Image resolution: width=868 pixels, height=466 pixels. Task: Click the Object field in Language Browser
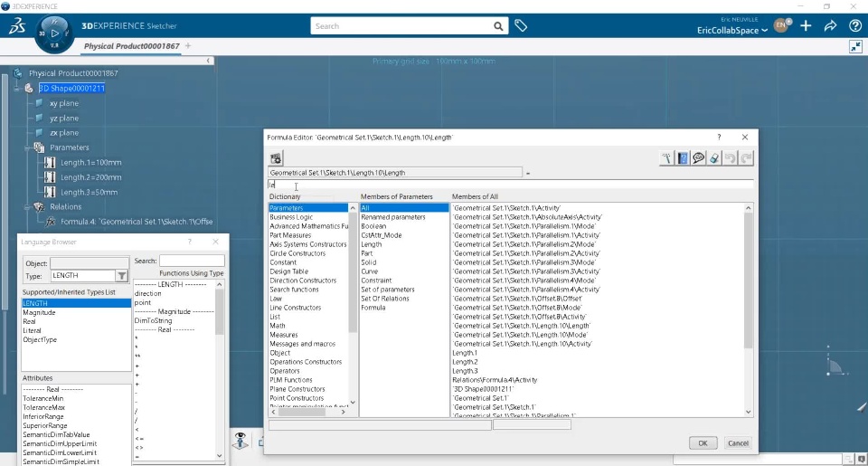point(90,263)
